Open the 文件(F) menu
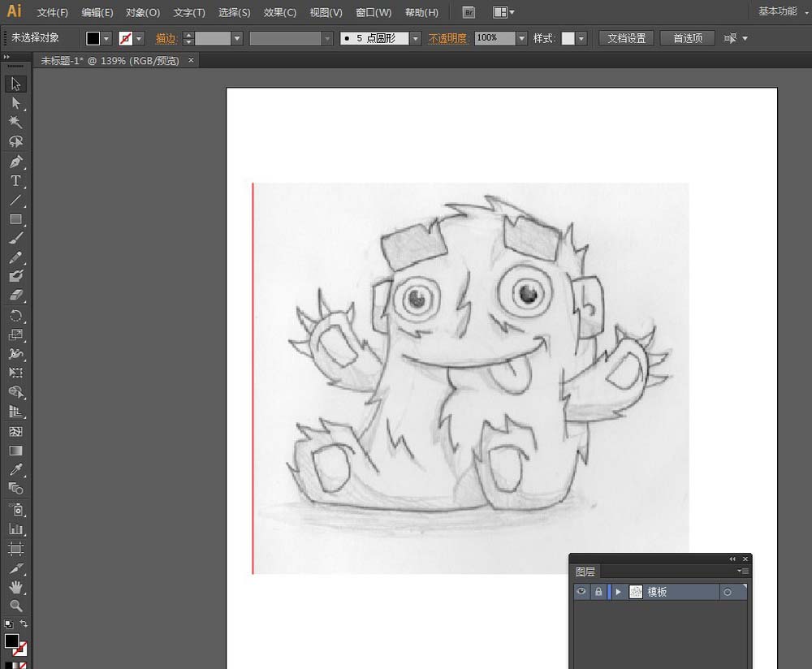This screenshot has height=669, width=812. 52,12
